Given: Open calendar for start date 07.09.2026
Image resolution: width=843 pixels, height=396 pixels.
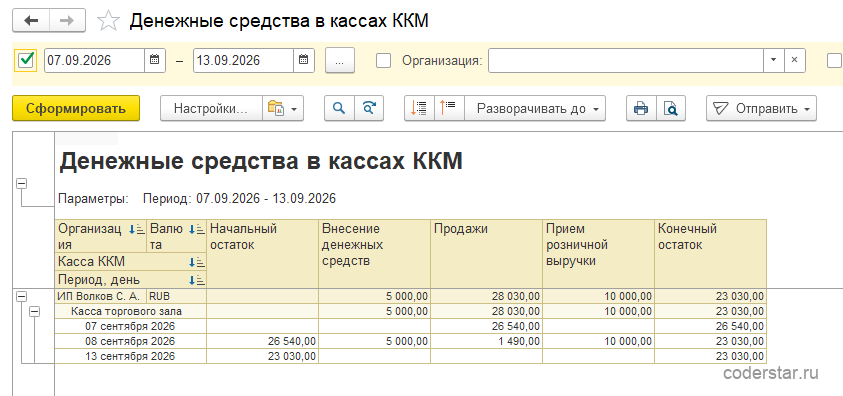Looking at the screenshot, I should click(x=154, y=60).
